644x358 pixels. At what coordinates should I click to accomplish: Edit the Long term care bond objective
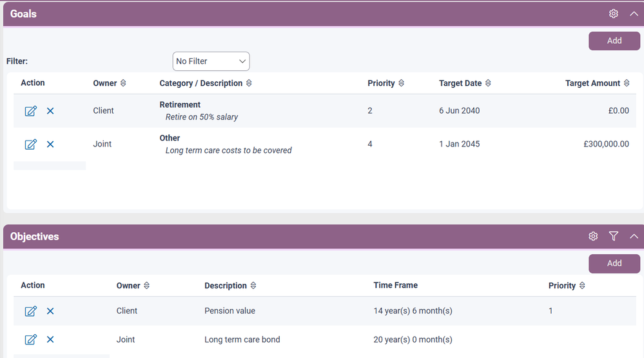30,340
